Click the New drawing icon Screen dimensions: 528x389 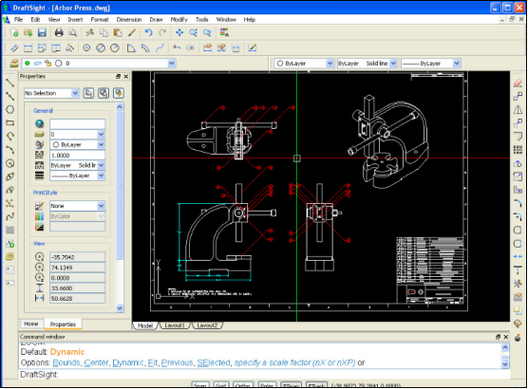click(x=14, y=33)
